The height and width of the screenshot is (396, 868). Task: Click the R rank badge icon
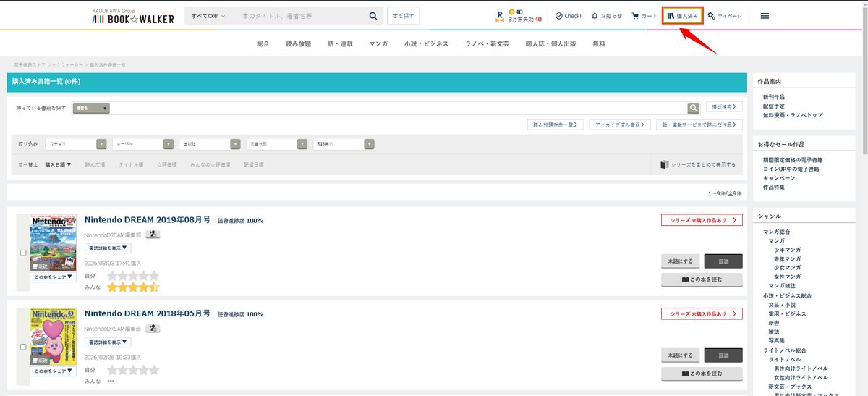tap(499, 16)
